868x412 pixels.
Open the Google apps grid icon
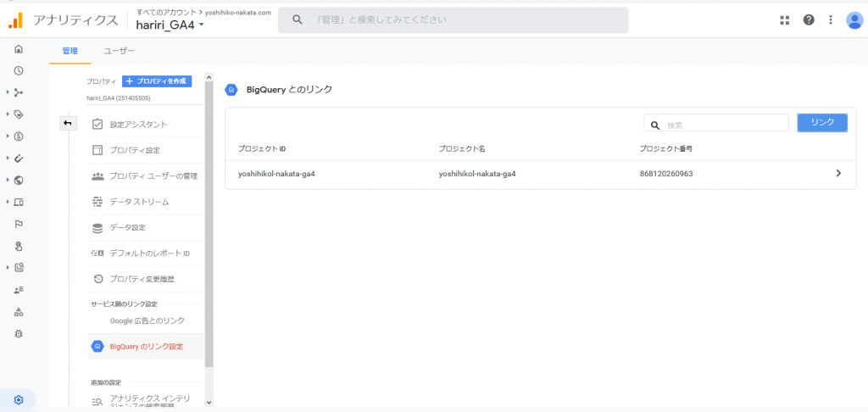pos(784,20)
